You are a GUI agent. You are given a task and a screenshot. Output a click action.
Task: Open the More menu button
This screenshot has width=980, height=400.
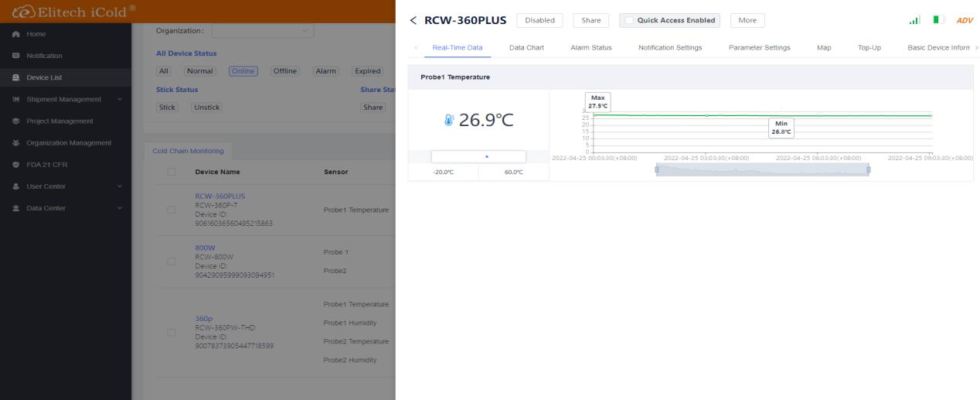[747, 20]
